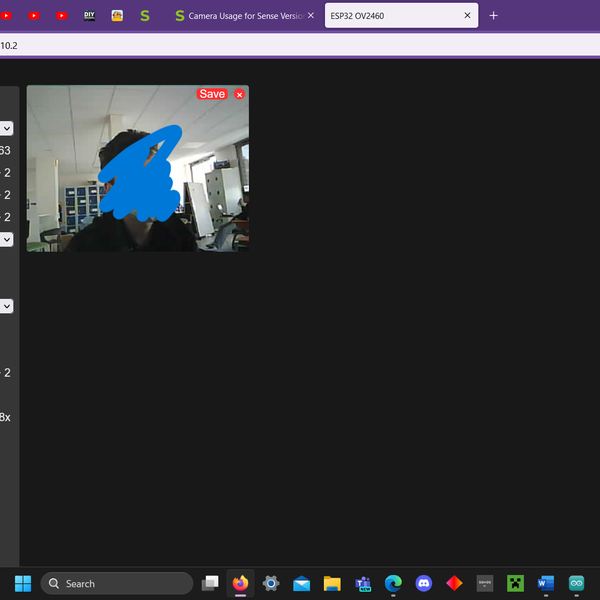Open Microsoft Word from taskbar
Image resolution: width=600 pixels, height=600 pixels.
545,583
